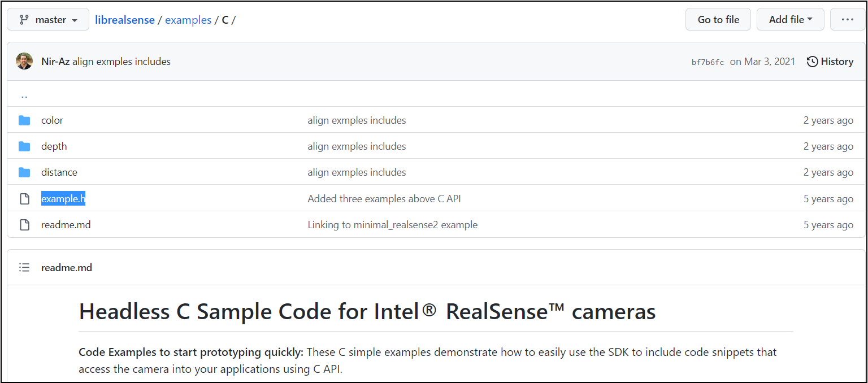Open the librealsense repository link
Viewport: 868px width, 383px height.
pyautogui.click(x=125, y=19)
